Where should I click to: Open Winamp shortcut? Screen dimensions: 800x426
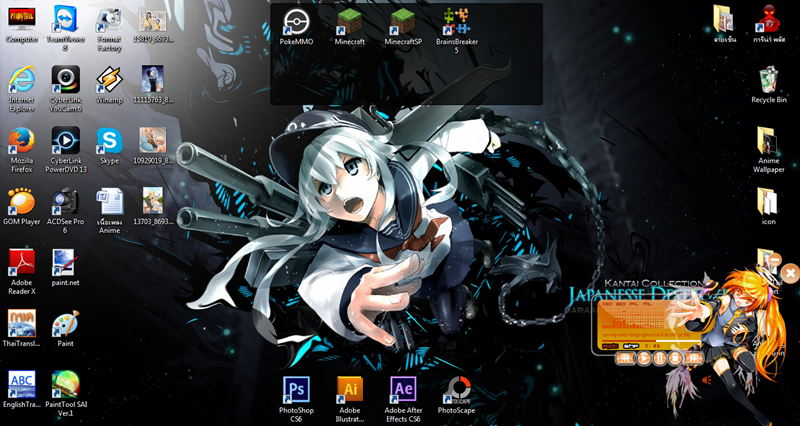(109, 85)
